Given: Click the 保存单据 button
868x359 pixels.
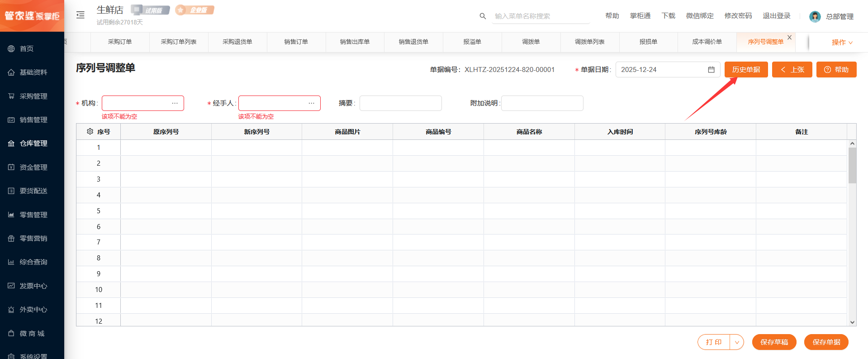Looking at the screenshot, I should point(826,342).
